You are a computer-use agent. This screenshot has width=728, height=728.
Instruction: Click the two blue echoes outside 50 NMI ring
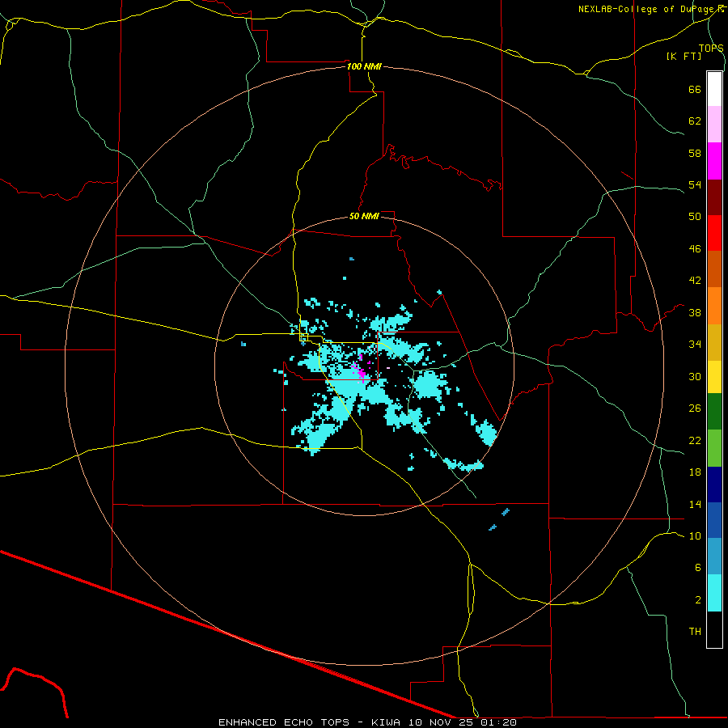pos(499,519)
